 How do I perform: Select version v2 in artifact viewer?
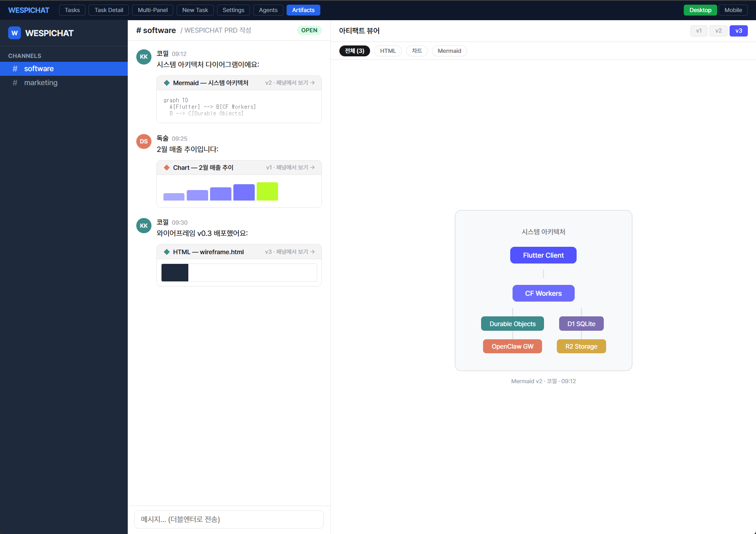pos(718,31)
